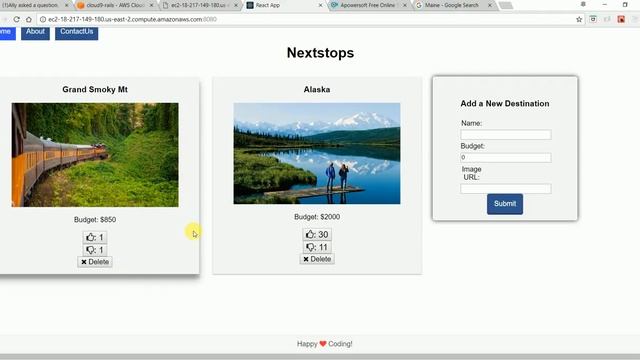Submit the new destination form

505,204
